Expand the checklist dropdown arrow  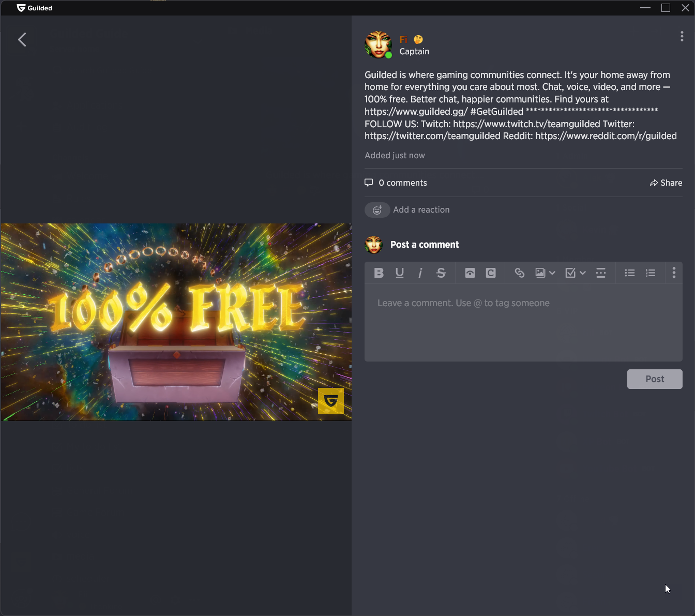(583, 273)
